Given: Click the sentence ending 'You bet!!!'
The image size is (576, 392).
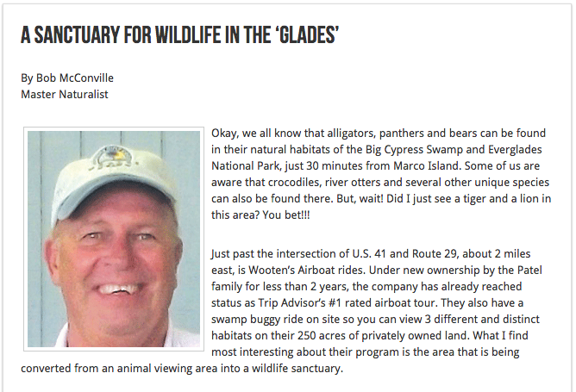Looking at the screenshot, I should click(x=286, y=215).
